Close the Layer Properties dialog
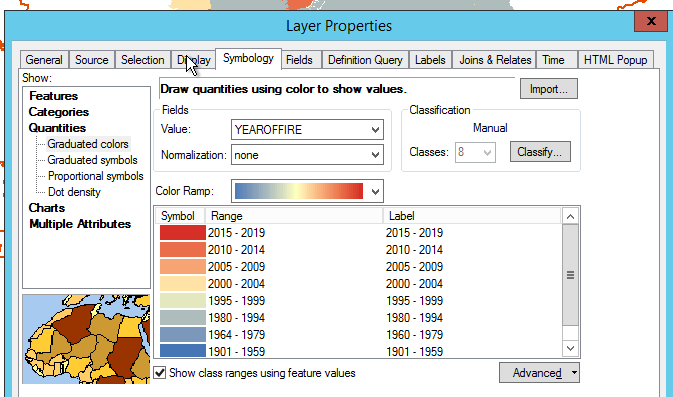The width and height of the screenshot is (673, 397). coord(651,21)
